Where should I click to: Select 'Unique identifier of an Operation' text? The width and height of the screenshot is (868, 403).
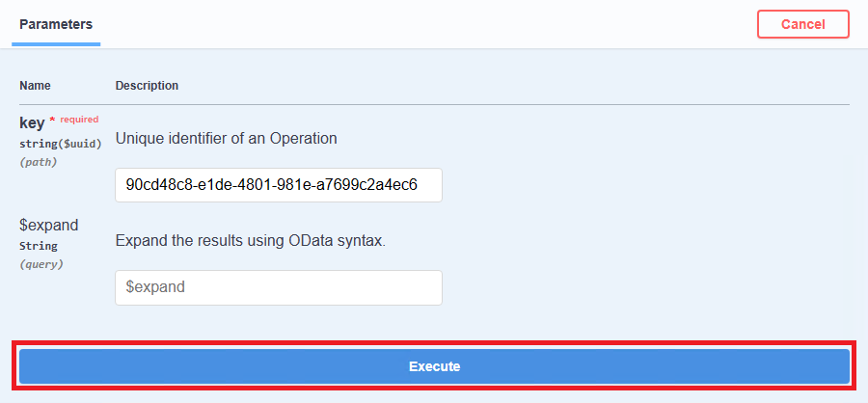226,138
